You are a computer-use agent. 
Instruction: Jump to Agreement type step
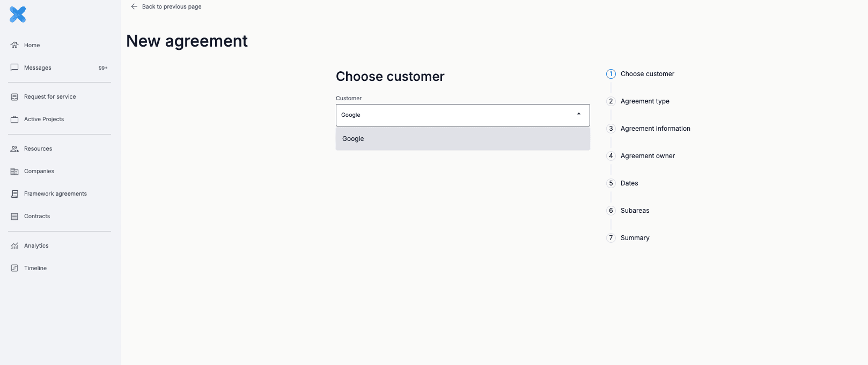[x=644, y=101]
